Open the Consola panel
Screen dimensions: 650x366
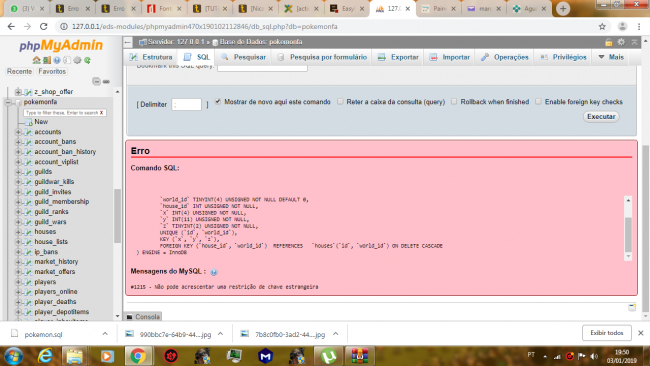143,317
